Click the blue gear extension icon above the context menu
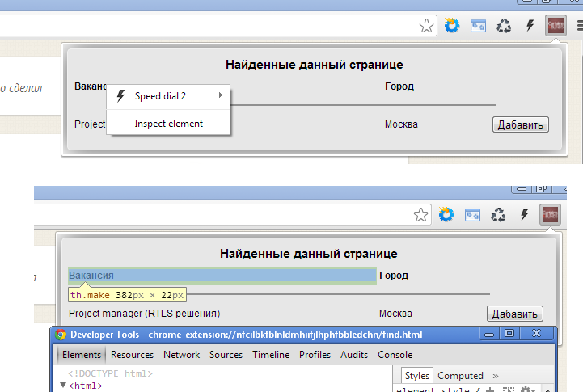 (x=452, y=26)
